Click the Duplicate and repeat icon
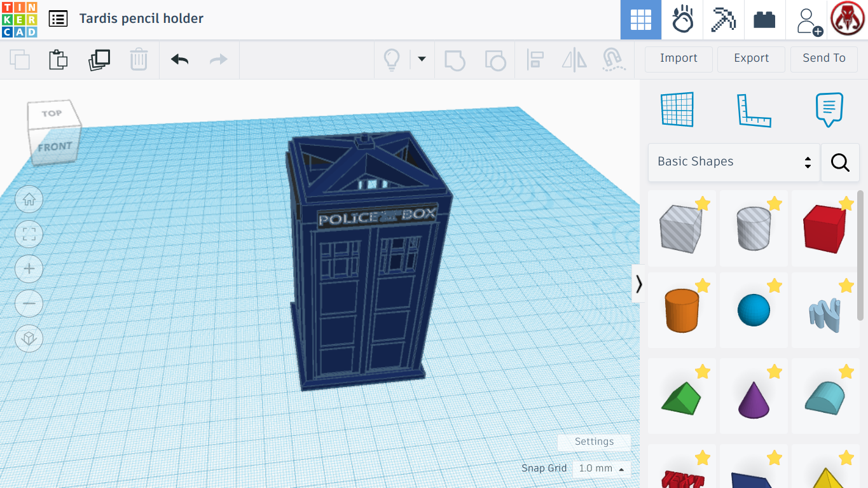The image size is (868, 488). [99, 60]
